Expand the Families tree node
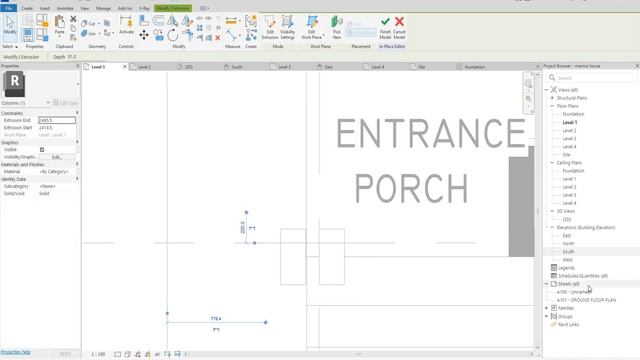This screenshot has width=640, height=360. 547,308
